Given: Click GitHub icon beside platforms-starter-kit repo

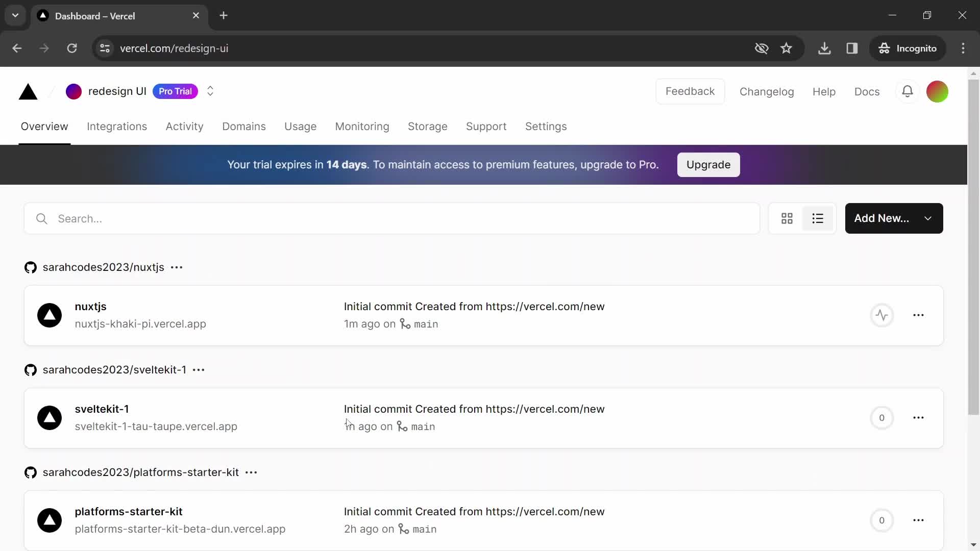Looking at the screenshot, I should tap(31, 472).
